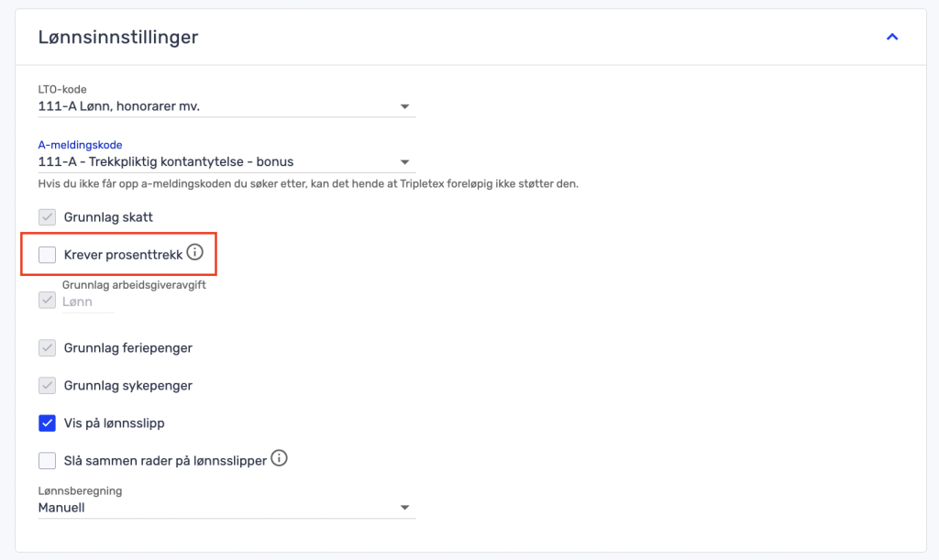Toggle the Grunnlag sykepenger checkbox
The width and height of the screenshot is (939, 560).
click(47, 386)
